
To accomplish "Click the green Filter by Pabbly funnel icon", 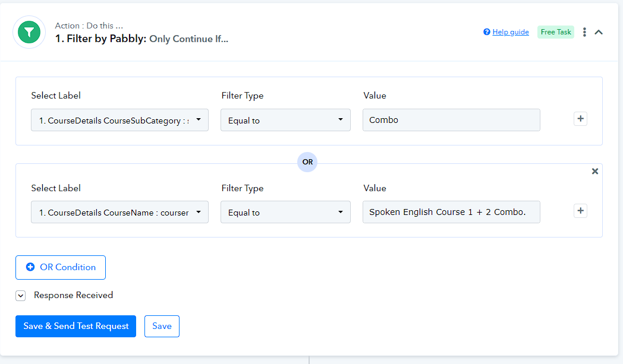I will tap(29, 32).
